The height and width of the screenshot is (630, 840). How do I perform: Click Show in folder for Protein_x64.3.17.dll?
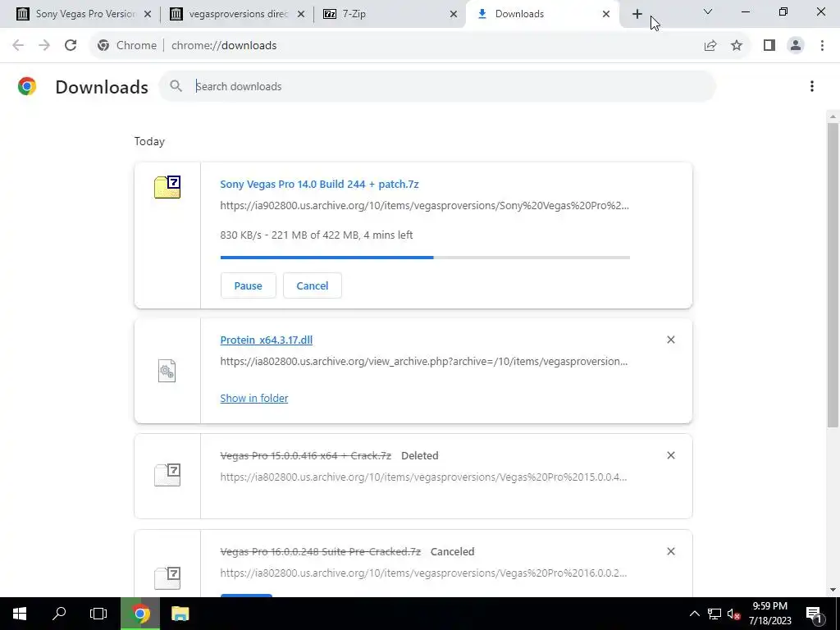tap(254, 398)
